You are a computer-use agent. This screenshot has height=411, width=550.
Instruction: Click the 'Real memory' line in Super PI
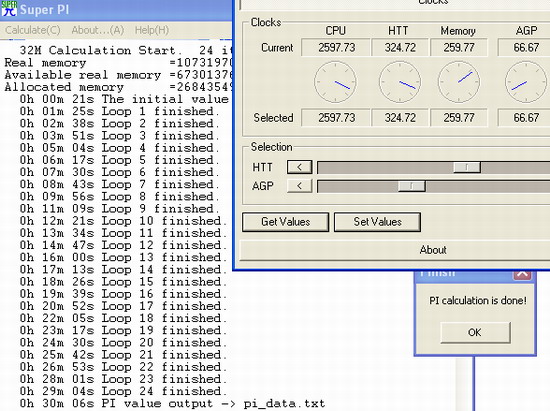click(x=118, y=63)
